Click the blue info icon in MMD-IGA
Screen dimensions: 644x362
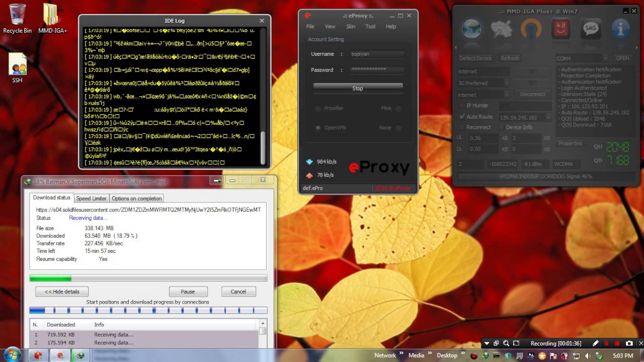pyautogui.click(x=621, y=29)
